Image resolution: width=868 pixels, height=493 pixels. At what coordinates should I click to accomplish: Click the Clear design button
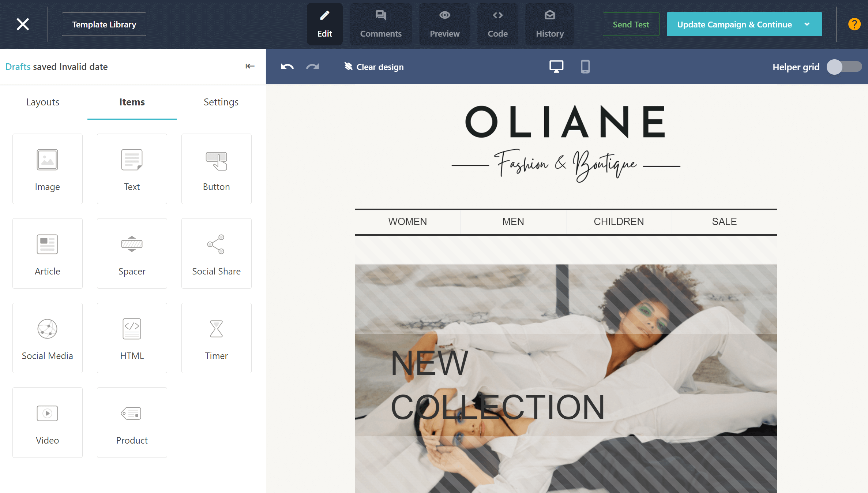pos(374,66)
